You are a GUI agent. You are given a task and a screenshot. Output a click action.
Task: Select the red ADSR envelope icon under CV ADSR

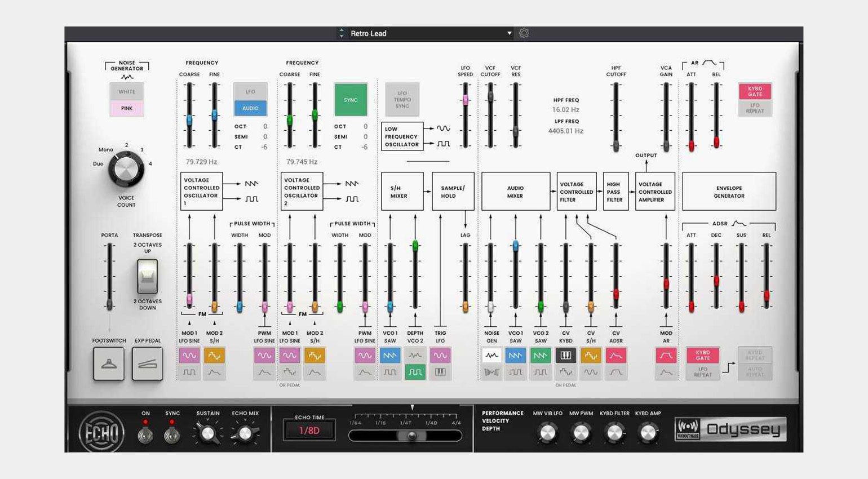(x=615, y=356)
